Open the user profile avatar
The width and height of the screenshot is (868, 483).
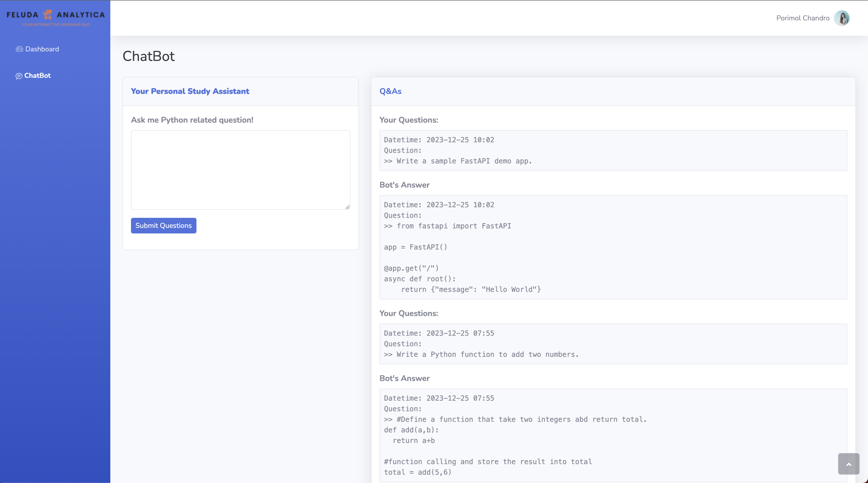coord(841,18)
